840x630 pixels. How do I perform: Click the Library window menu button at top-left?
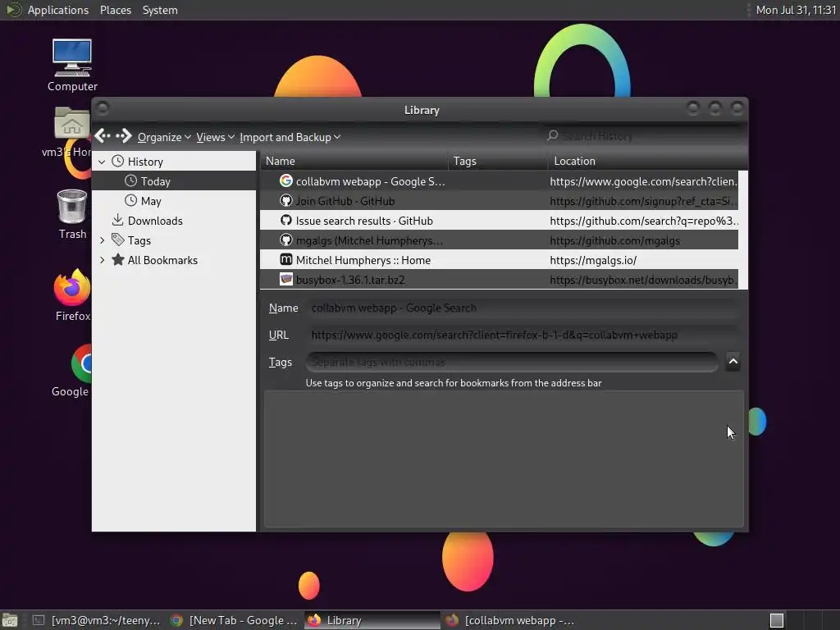(103, 109)
